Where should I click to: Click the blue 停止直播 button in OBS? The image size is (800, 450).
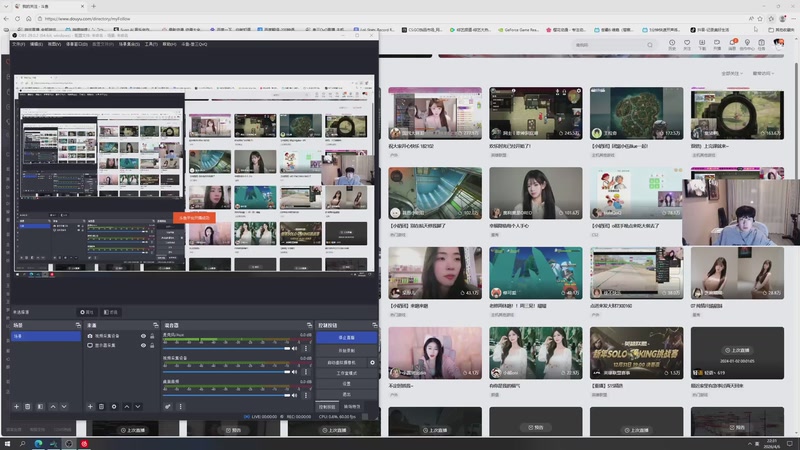[x=346, y=338]
